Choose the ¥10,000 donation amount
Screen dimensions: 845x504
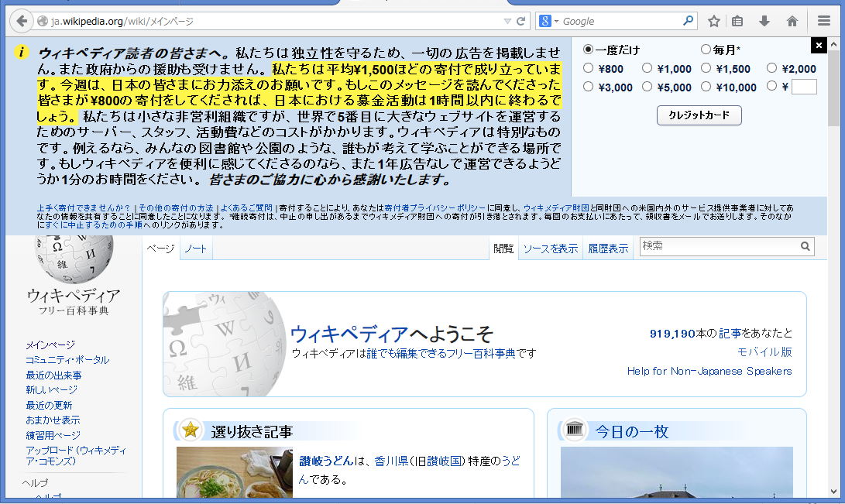(x=706, y=87)
